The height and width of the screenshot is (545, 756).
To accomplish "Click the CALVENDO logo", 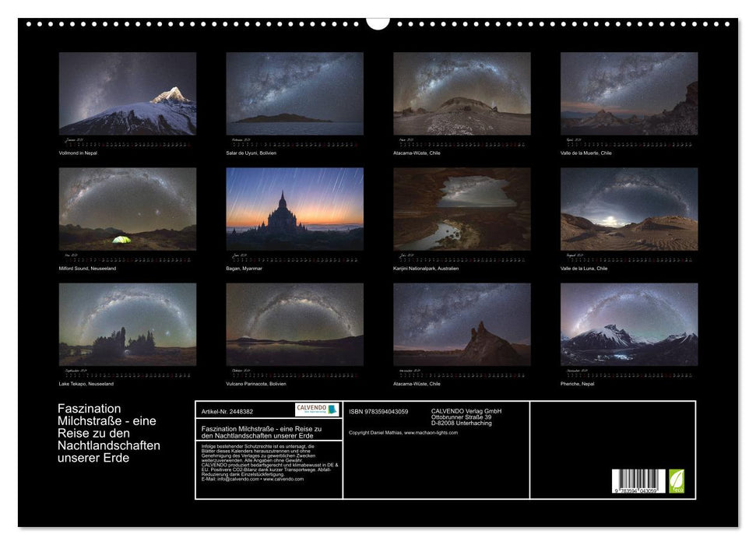I will [317, 410].
